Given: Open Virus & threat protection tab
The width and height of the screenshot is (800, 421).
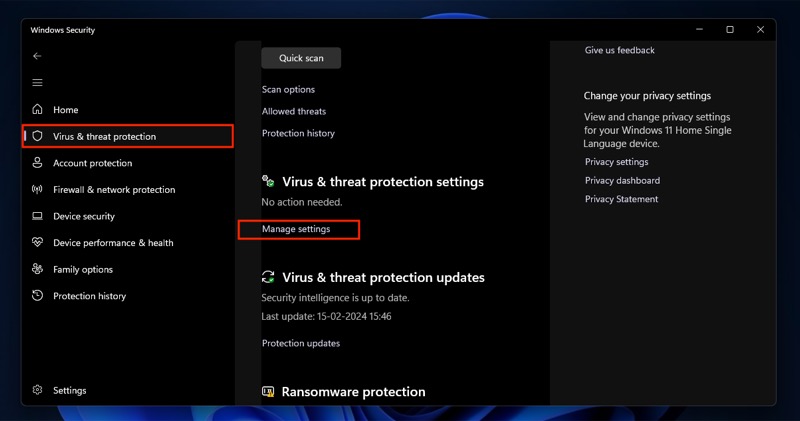Looking at the screenshot, I should click(128, 136).
